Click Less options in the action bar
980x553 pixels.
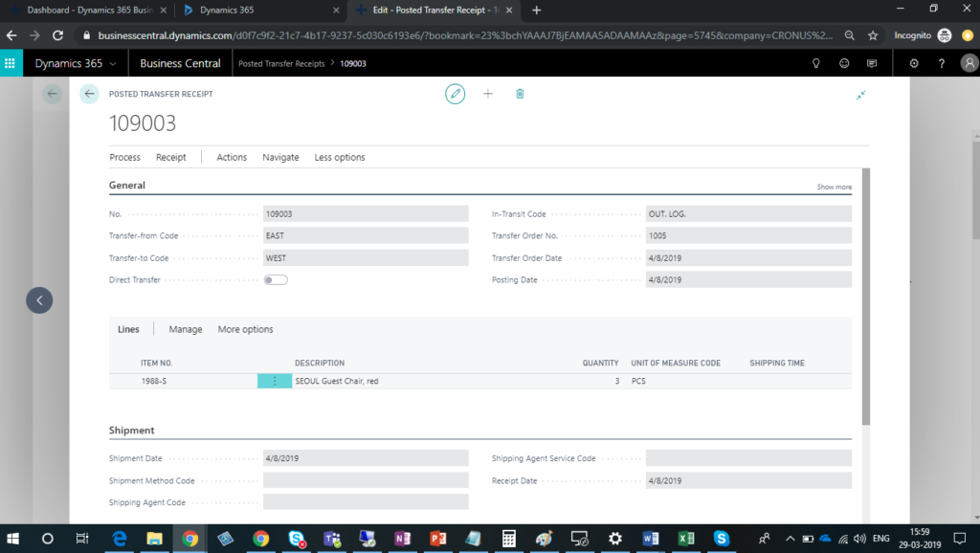(340, 157)
